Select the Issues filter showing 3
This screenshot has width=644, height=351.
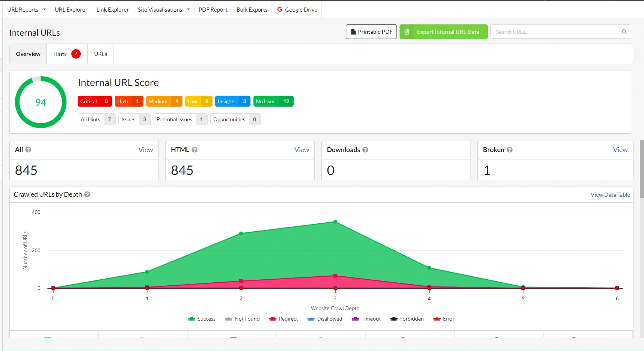point(134,119)
